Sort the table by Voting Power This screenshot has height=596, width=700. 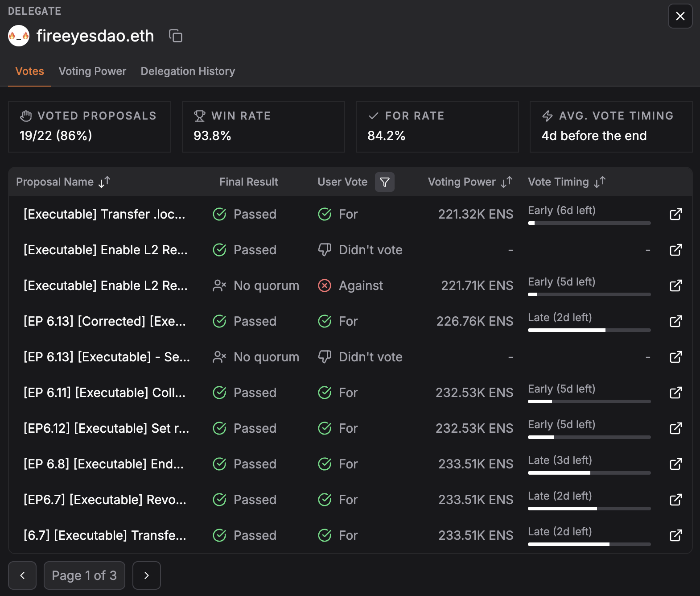tap(506, 182)
